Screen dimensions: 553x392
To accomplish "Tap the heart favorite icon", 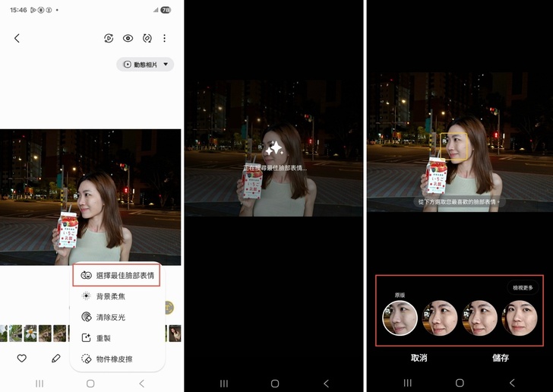I will tap(21, 359).
